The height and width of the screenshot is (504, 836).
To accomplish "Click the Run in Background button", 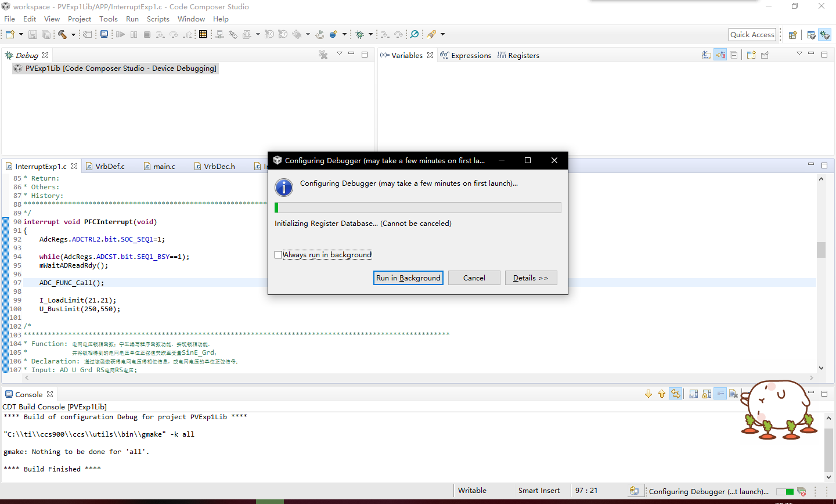I will pyautogui.click(x=408, y=278).
